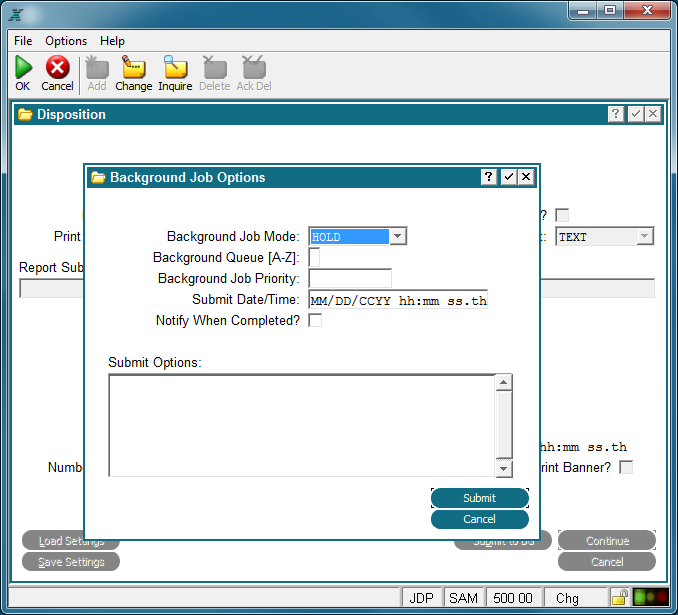Open the Options menu
The width and height of the screenshot is (678, 615).
click(66, 41)
